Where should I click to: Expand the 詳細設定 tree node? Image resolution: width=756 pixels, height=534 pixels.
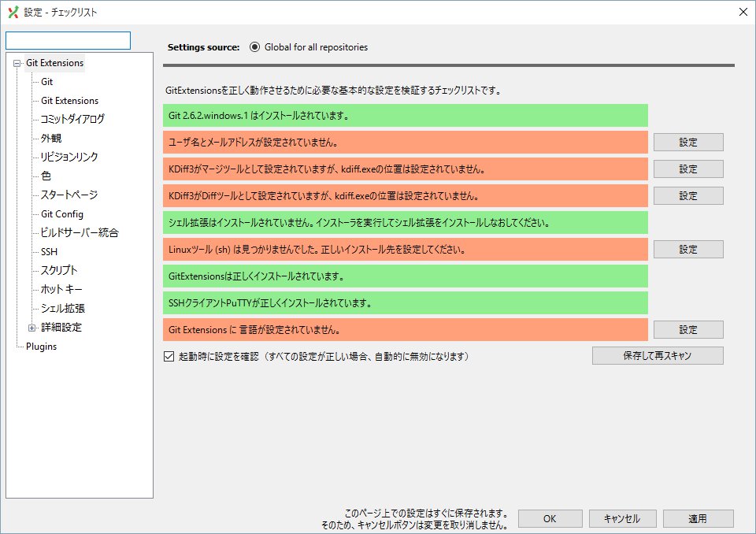pos(31,328)
